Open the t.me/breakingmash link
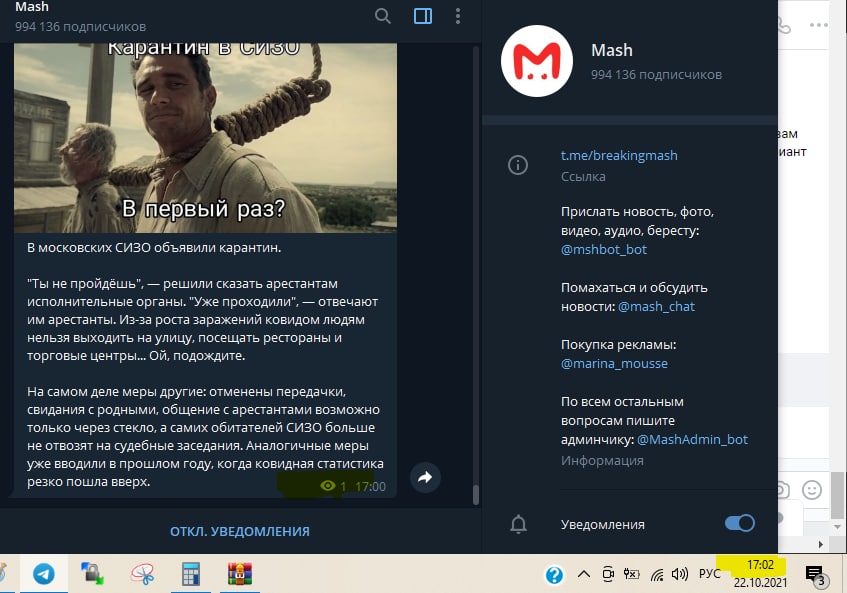847x593 pixels. (619, 156)
